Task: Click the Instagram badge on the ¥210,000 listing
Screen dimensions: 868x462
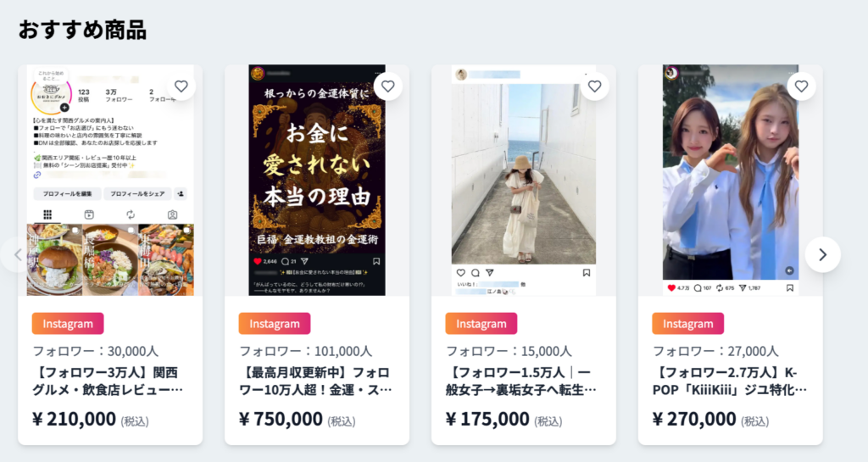Action: click(x=68, y=324)
